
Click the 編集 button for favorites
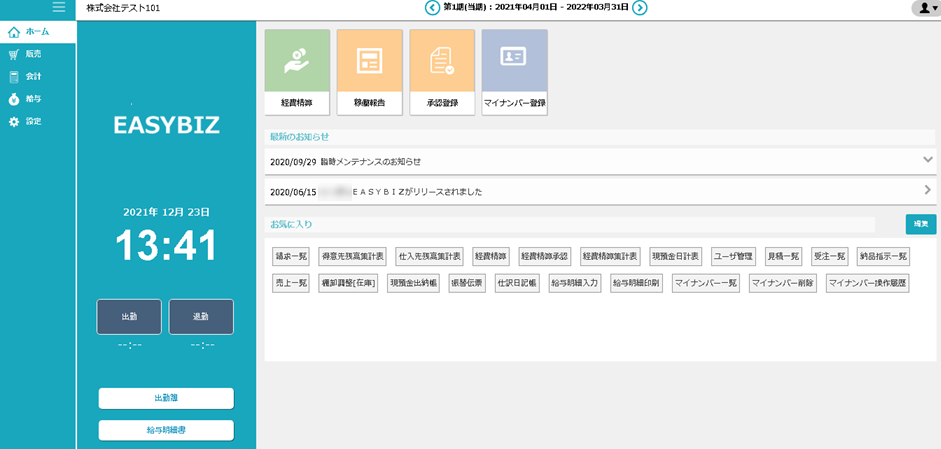coord(920,224)
